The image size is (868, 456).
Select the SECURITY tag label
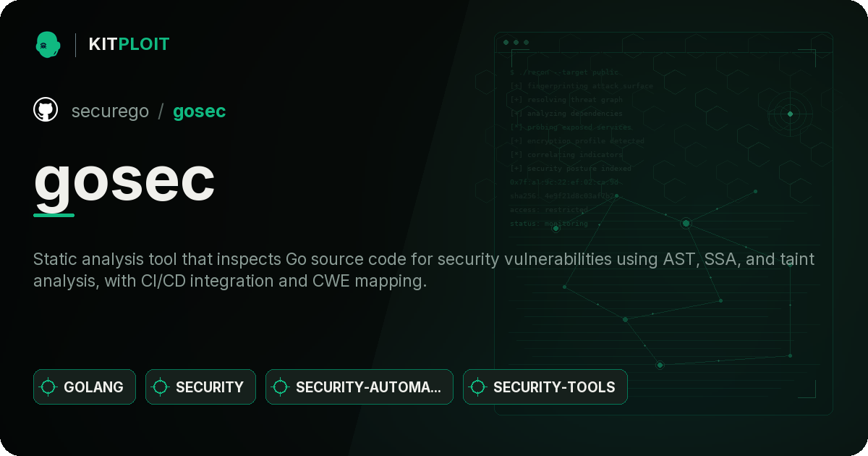pyautogui.click(x=210, y=387)
